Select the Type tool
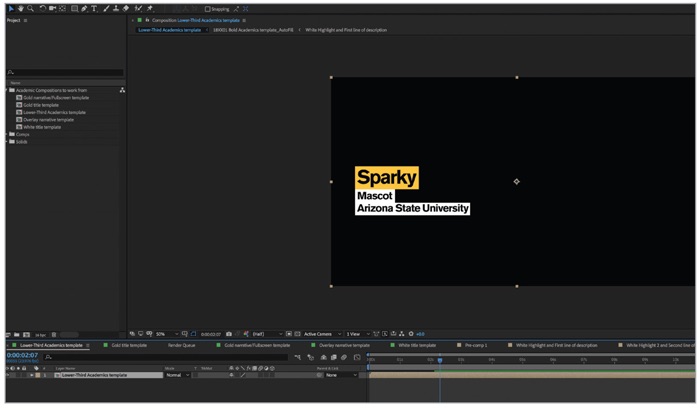The width and height of the screenshot is (700, 408). click(x=94, y=8)
